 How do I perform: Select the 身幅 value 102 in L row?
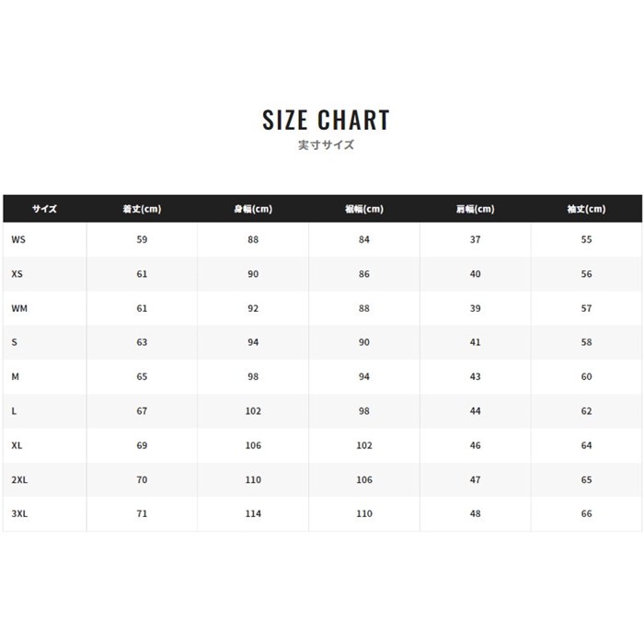pyautogui.click(x=253, y=411)
